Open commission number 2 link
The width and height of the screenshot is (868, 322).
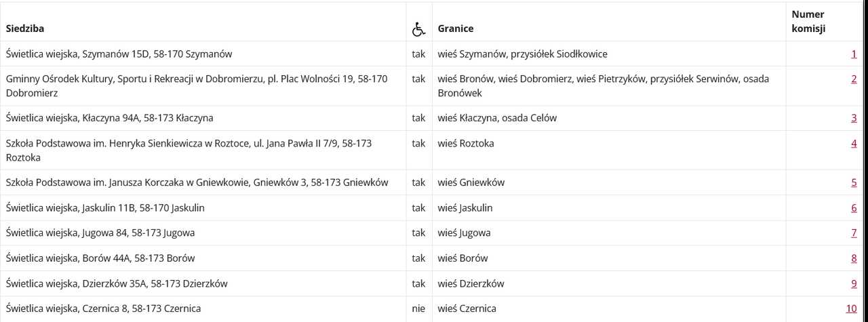[854, 79]
